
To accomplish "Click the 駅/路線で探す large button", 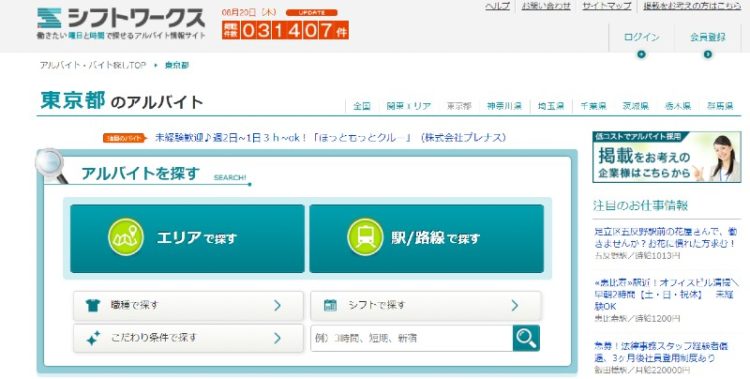I will 427,238.
